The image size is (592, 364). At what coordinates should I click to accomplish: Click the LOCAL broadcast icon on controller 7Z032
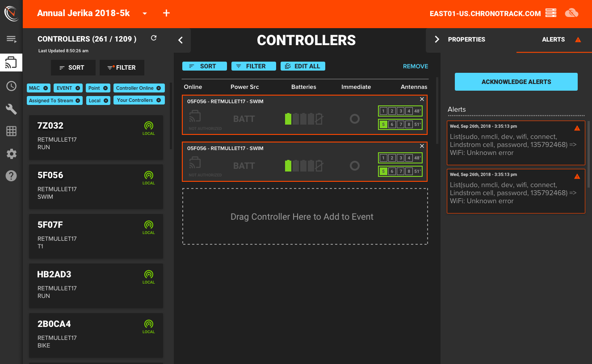click(148, 126)
